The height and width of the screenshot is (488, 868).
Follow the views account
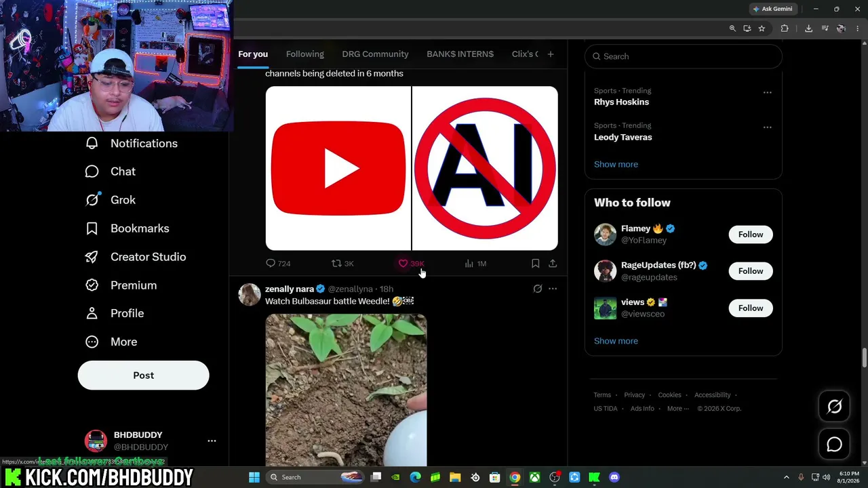(751, 308)
